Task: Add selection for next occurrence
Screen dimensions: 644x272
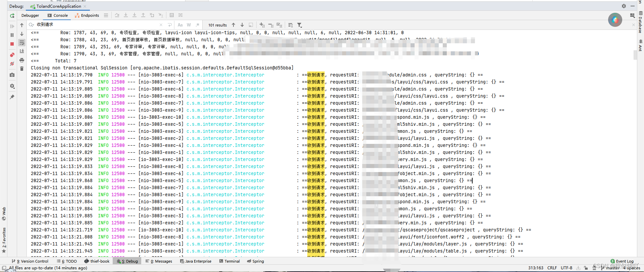Action: coord(262,25)
